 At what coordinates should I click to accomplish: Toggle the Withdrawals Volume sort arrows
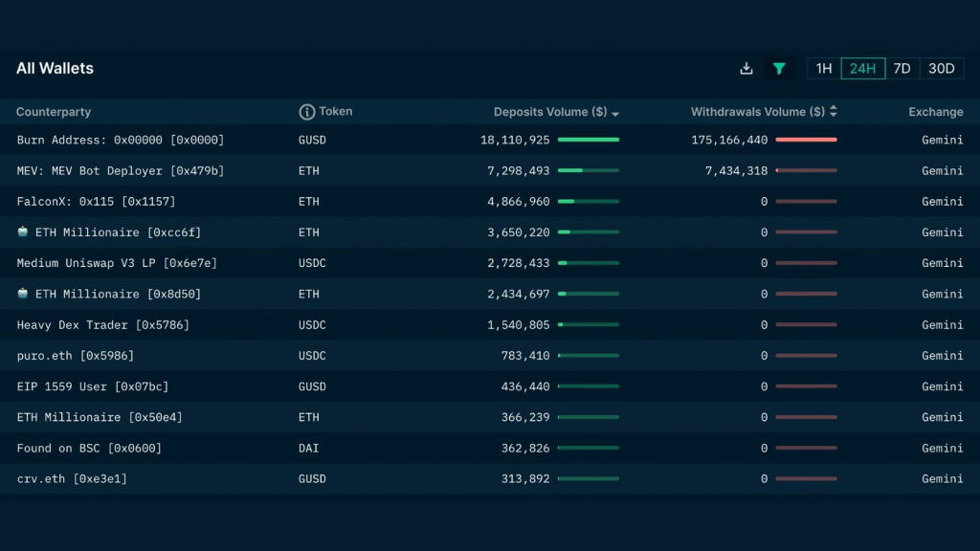point(834,111)
